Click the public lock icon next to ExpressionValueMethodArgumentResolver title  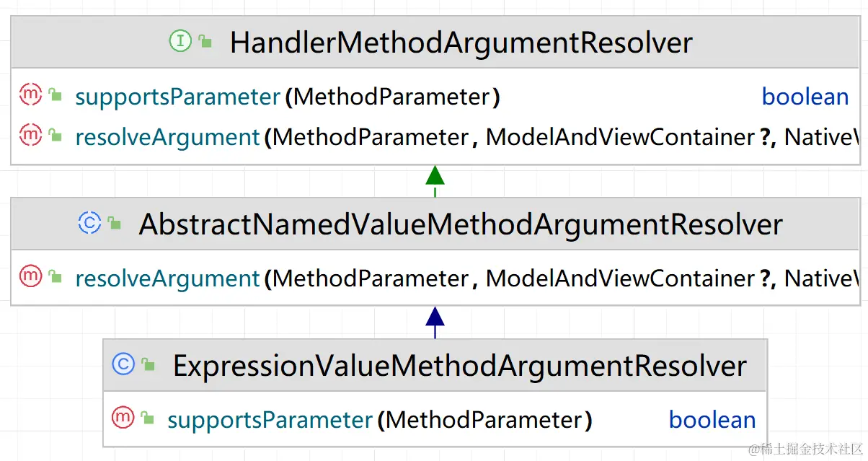click(x=149, y=365)
